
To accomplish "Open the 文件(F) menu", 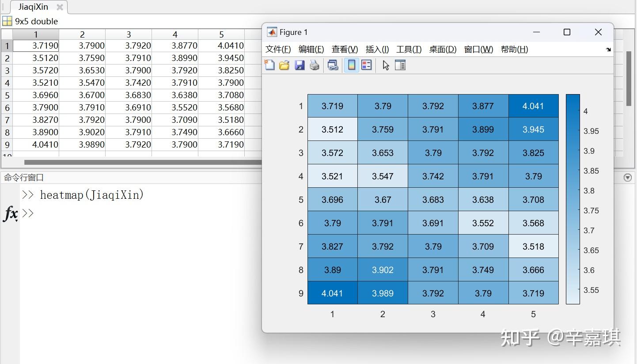I will pos(277,49).
